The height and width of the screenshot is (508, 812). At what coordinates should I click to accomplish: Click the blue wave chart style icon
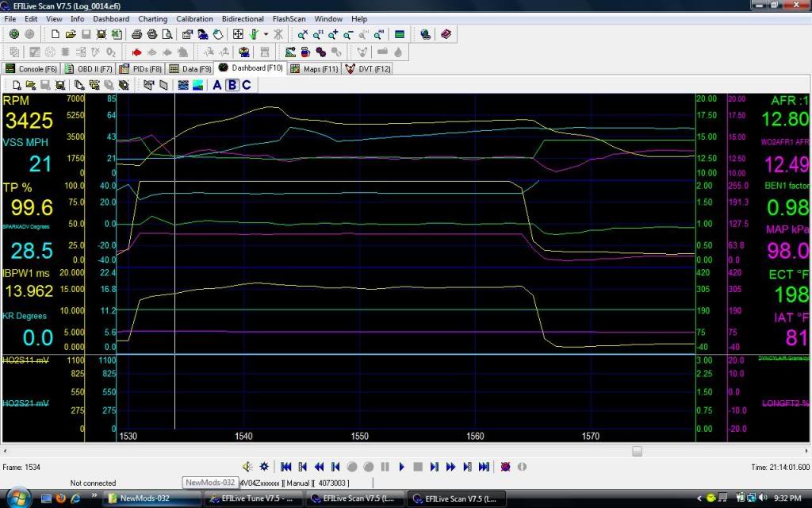183,85
